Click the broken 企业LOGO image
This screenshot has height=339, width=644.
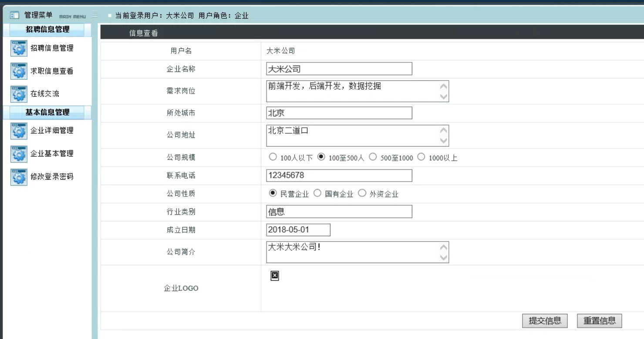point(275,275)
